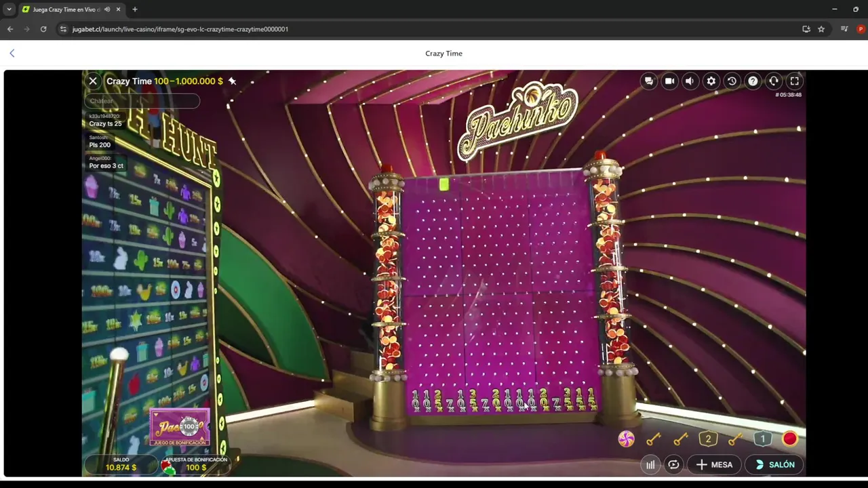Click the gold key right of badge 2
Screen dimensions: 868x488
[x=735, y=439]
